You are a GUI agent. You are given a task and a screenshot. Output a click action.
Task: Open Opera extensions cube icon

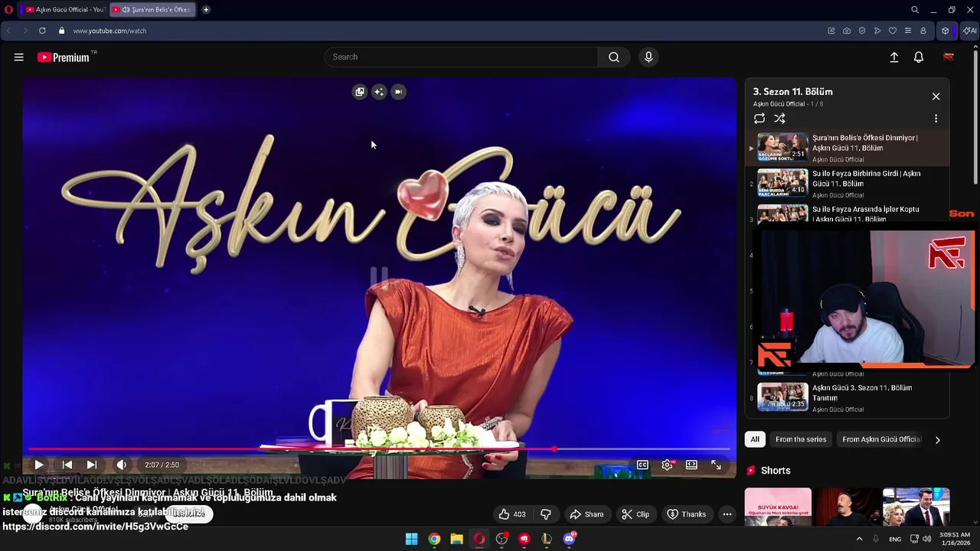pos(946,31)
